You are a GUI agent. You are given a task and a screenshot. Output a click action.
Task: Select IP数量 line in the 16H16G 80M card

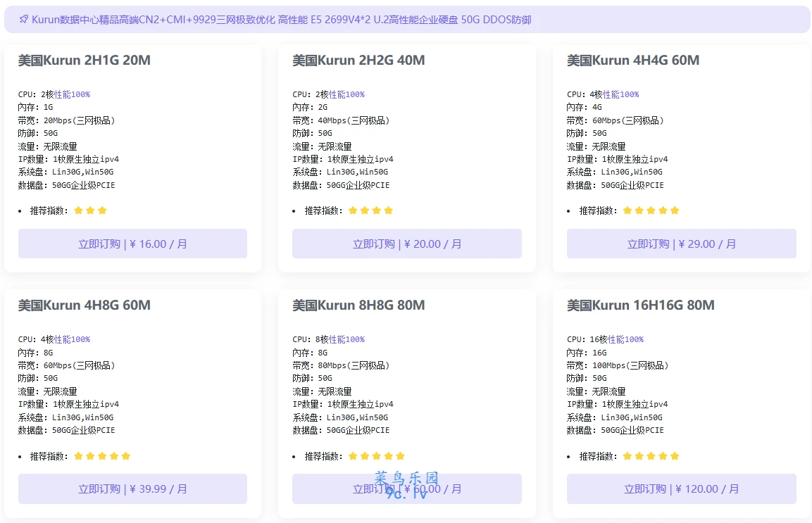(618, 404)
